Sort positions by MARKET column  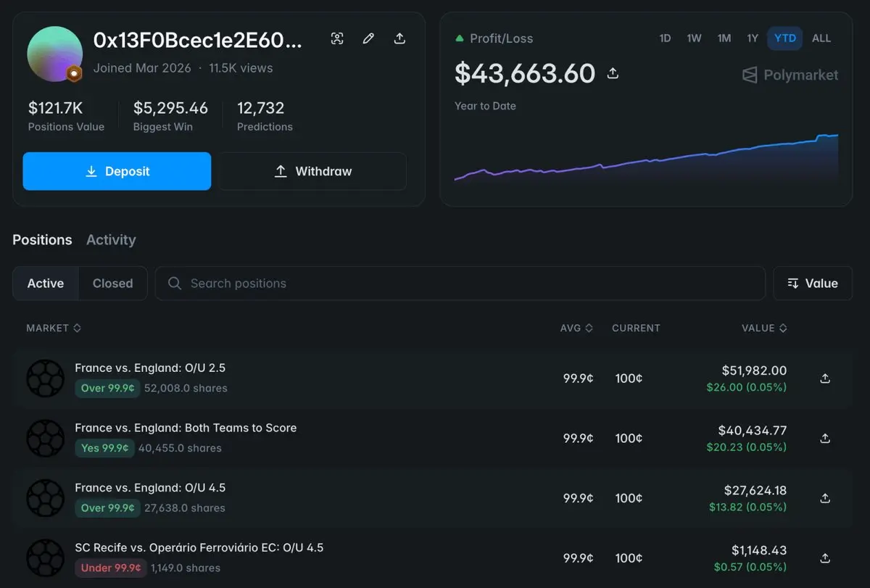pos(54,328)
